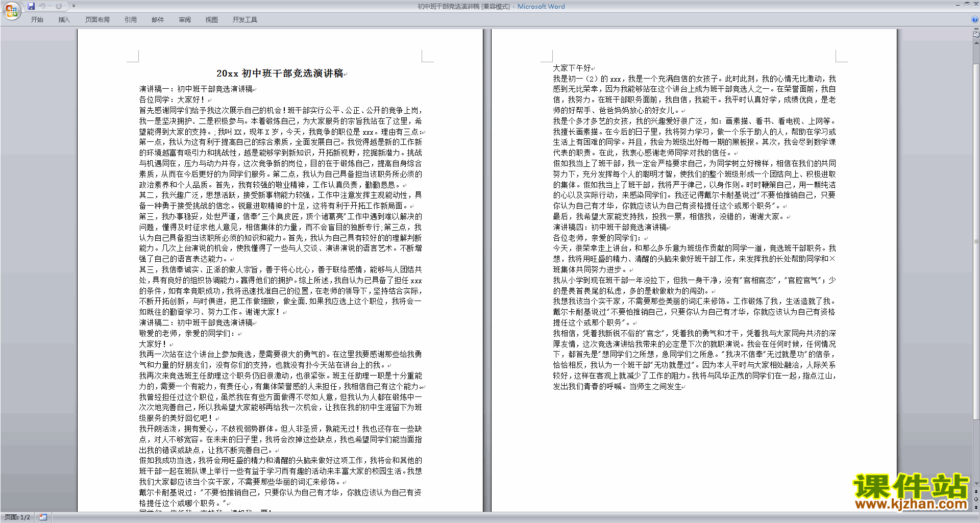Open Microsoft Word Help icon
This screenshot has width=980, height=523.
[975, 19]
